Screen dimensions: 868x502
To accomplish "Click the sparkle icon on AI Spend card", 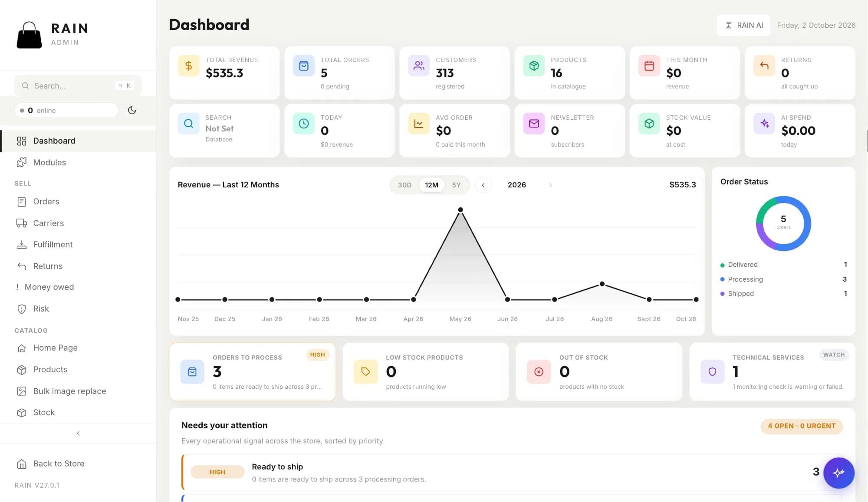I will 764,124.
